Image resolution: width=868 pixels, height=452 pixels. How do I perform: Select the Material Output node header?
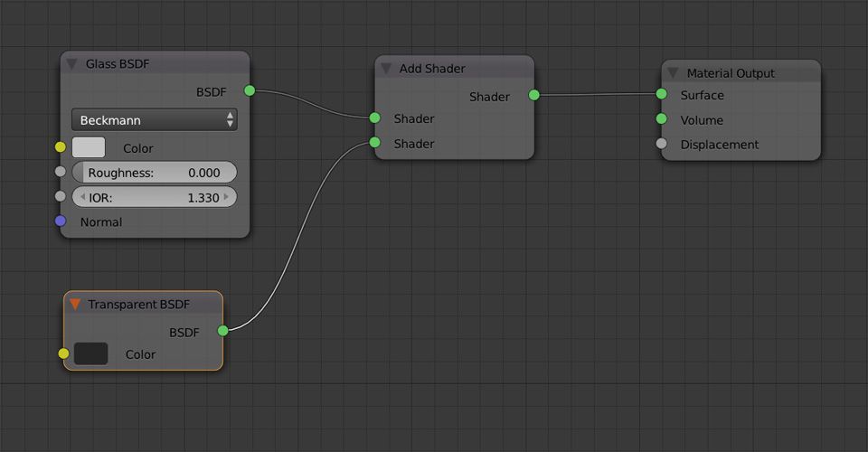point(741,72)
